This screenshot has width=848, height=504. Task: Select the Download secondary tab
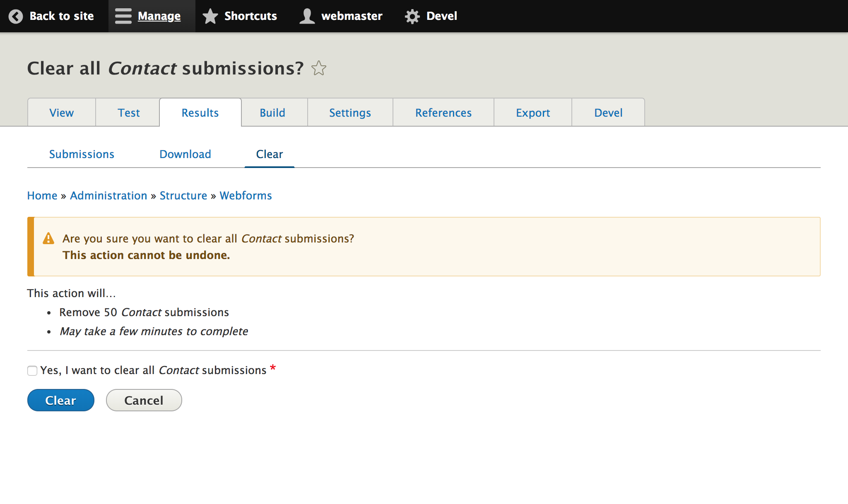pyautogui.click(x=185, y=154)
